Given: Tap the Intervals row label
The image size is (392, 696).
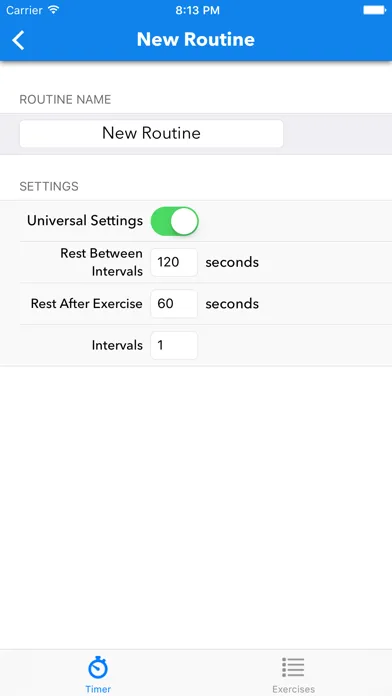Looking at the screenshot, I should [x=117, y=345].
